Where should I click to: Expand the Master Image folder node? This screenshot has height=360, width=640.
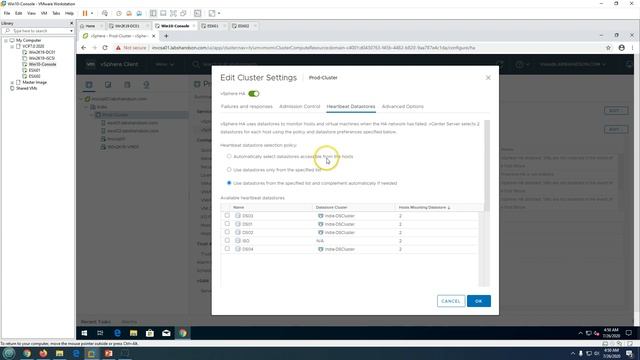[x=12, y=82]
